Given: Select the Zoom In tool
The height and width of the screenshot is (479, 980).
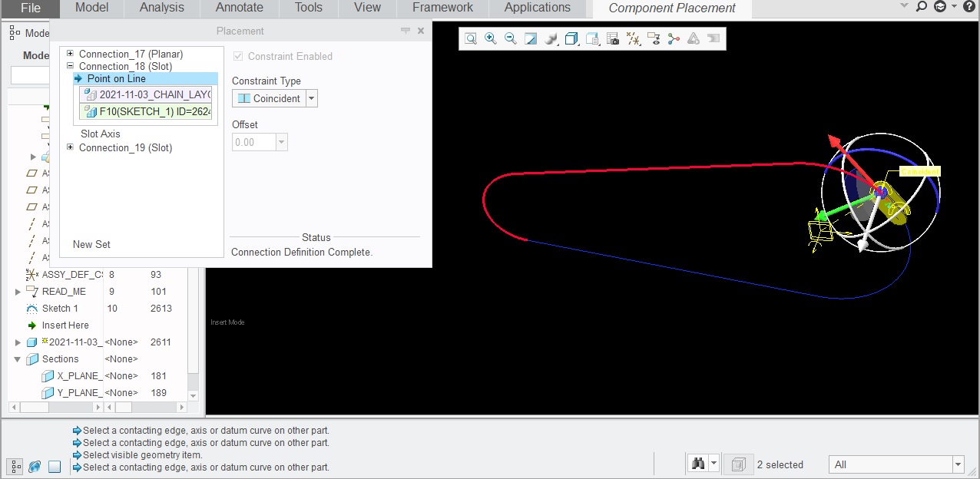Looking at the screenshot, I should (491, 38).
